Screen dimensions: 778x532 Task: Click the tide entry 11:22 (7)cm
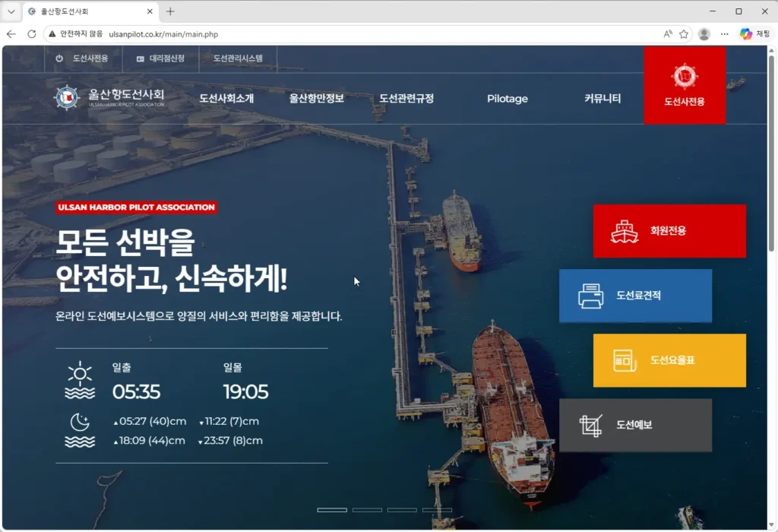coord(229,421)
